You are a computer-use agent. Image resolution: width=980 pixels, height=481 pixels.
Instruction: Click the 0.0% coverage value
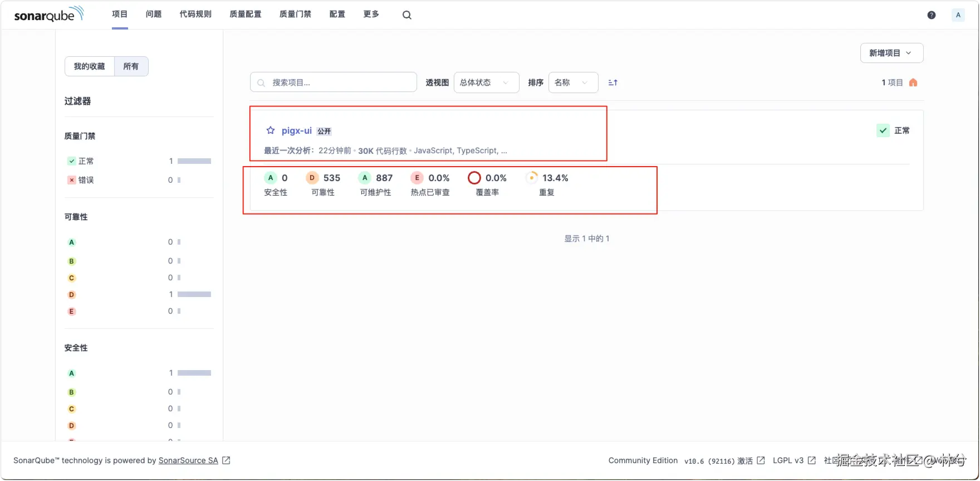[496, 178]
